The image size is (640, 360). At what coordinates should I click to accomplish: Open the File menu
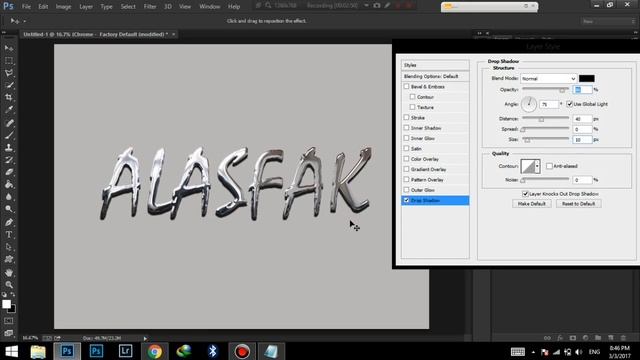pos(26,7)
